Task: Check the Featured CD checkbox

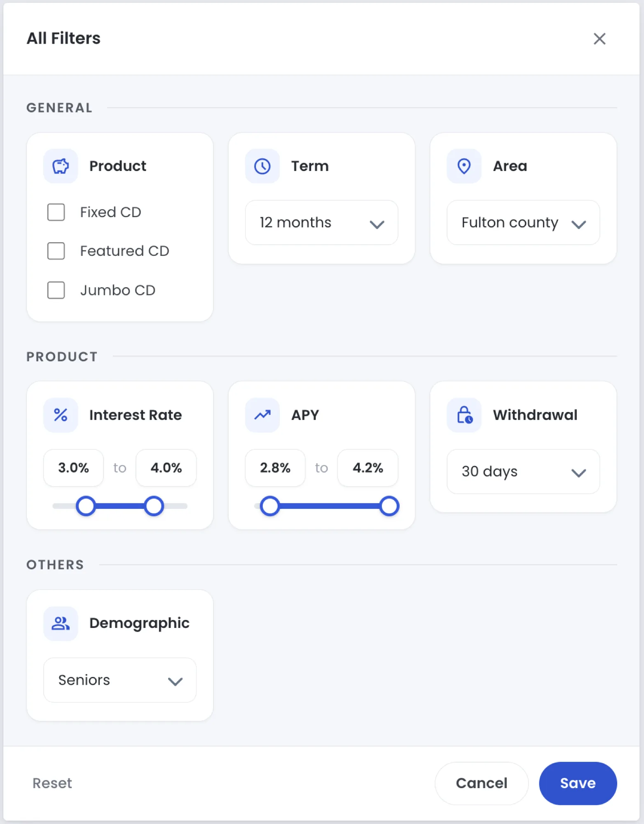Action: tap(56, 251)
